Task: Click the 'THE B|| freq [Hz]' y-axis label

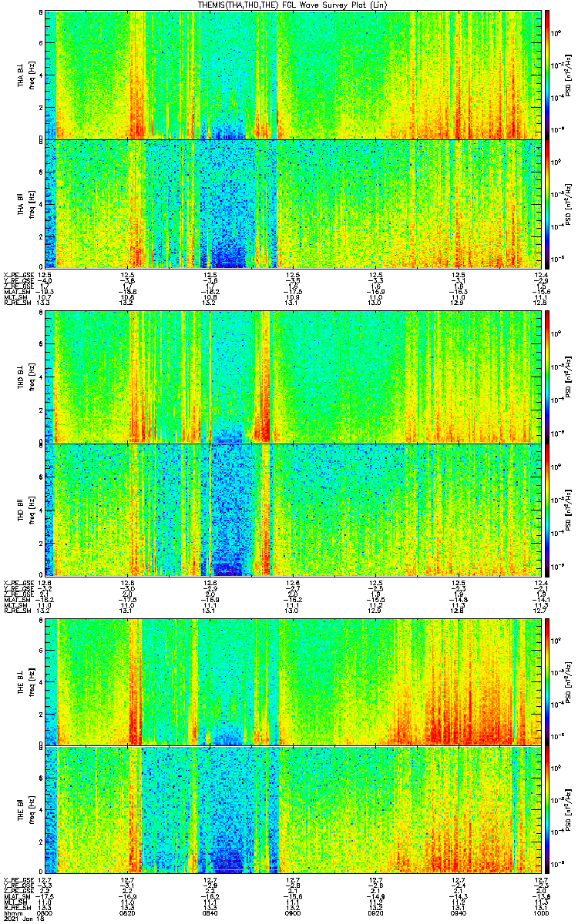Action: pyautogui.click(x=25, y=811)
